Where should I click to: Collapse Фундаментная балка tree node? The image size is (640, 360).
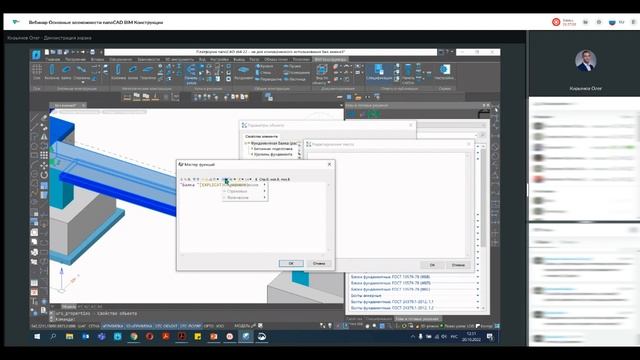247,144
